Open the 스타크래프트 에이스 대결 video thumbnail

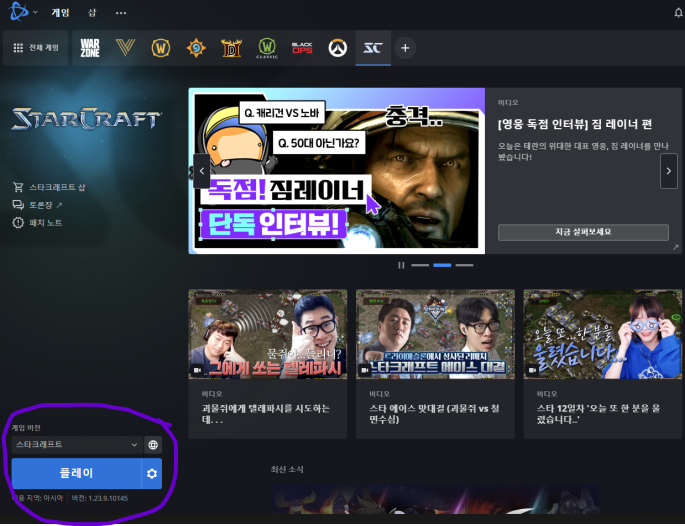pyautogui.click(x=435, y=334)
